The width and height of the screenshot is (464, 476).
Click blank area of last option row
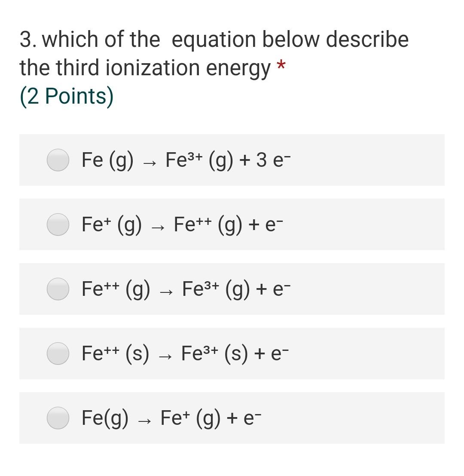tap(352, 418)
